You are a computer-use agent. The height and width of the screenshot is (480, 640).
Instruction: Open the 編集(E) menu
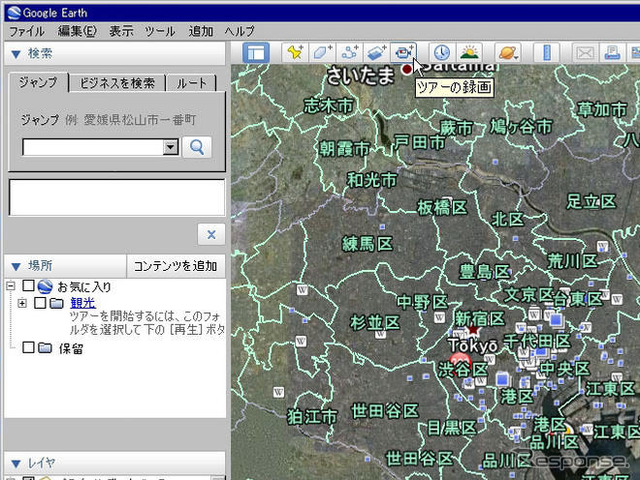[x=77, y=31]
